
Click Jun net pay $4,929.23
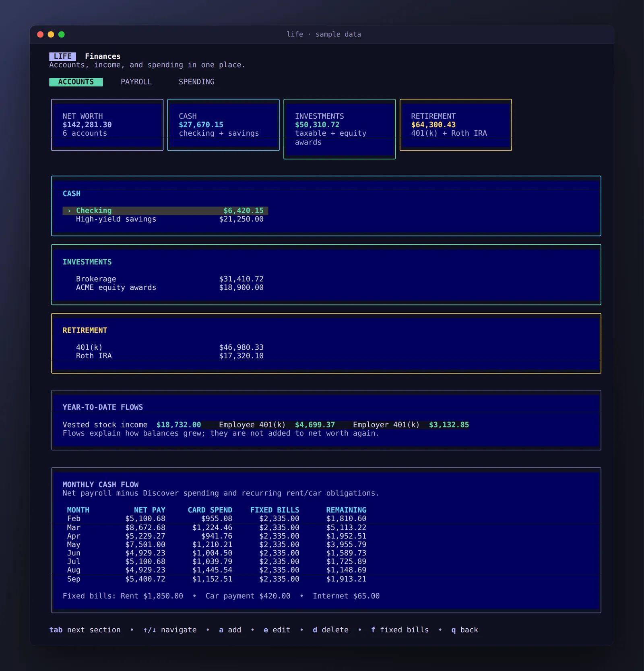coord(145,553)
